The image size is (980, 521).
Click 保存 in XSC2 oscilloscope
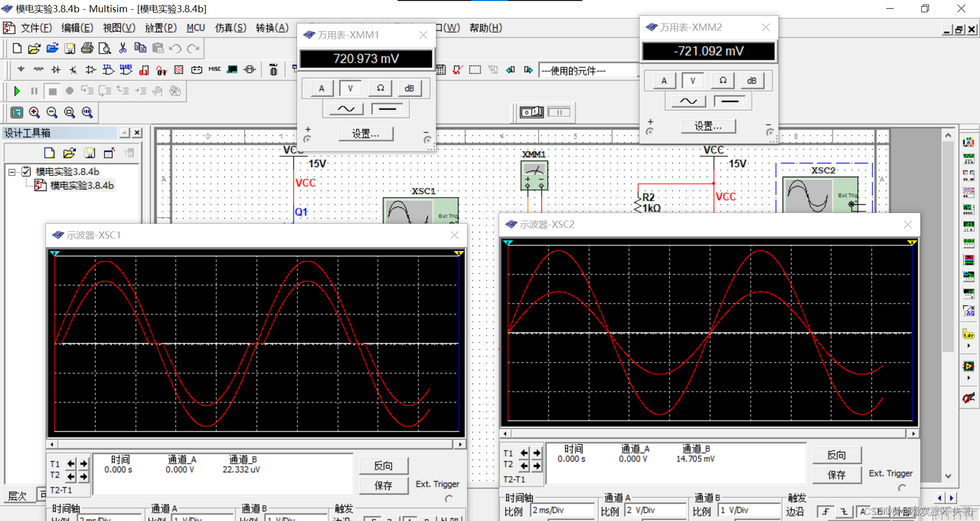click(x=837, y=475)
